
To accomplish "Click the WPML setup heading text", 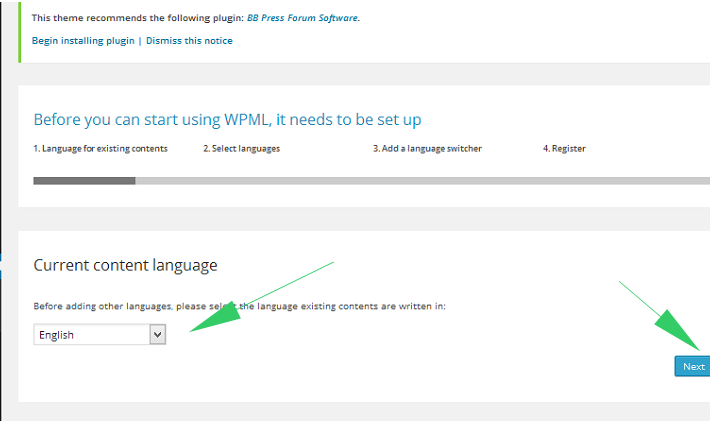I will tap(227, 120).
